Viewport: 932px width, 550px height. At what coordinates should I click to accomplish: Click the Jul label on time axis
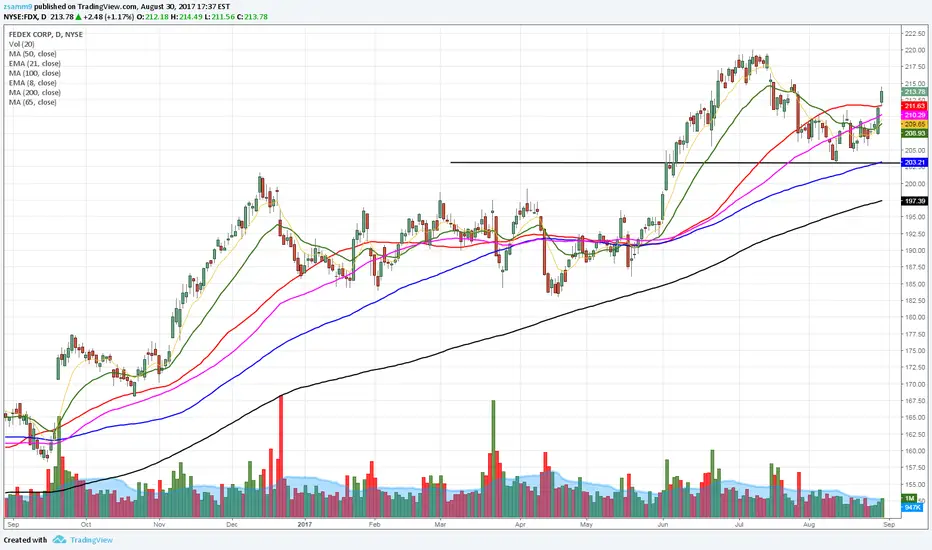point(739,524)
